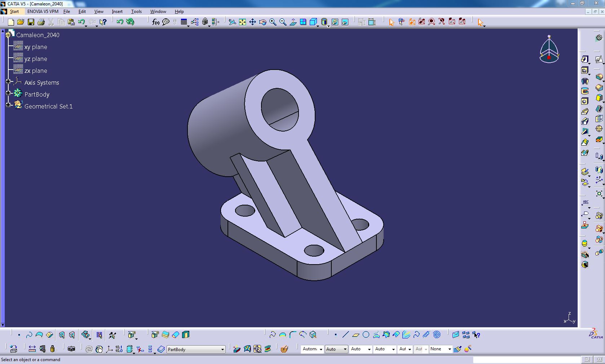
Task: Select Camaleon_2040 root node
Action: tap(38, 35)
